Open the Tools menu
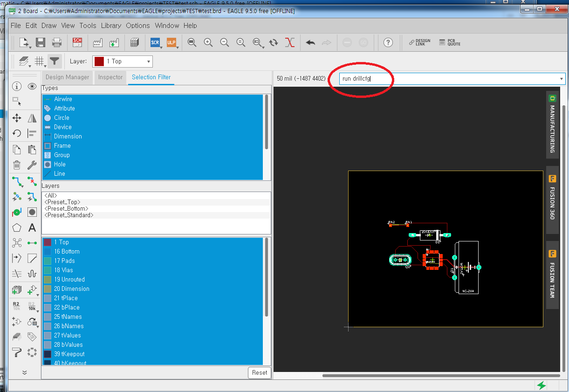Image resolution: width=569 pixels, height=392 pixels. click(88, 26)
